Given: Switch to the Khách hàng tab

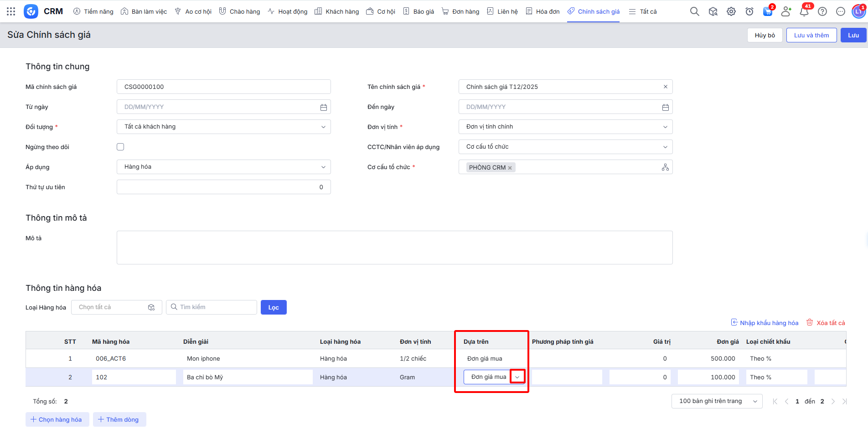Looking at the screenshot, I should pyautogui.click(x=337, y=11).
